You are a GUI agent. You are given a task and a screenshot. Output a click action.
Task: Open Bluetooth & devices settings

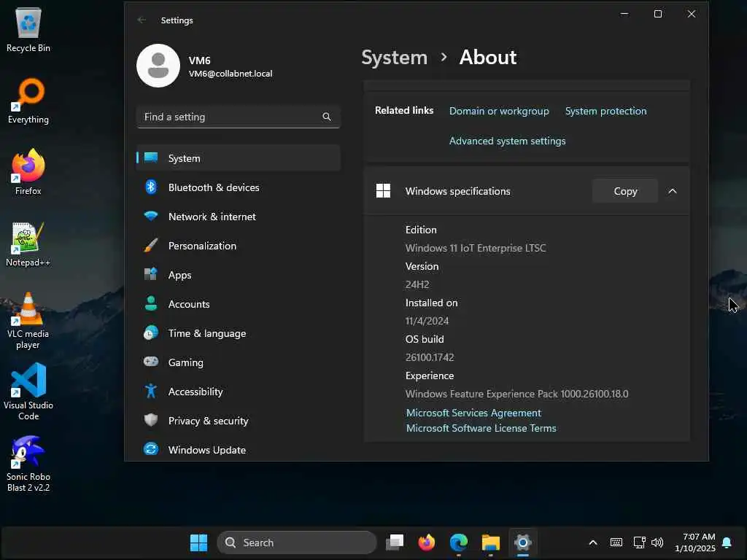click(239, 187)
